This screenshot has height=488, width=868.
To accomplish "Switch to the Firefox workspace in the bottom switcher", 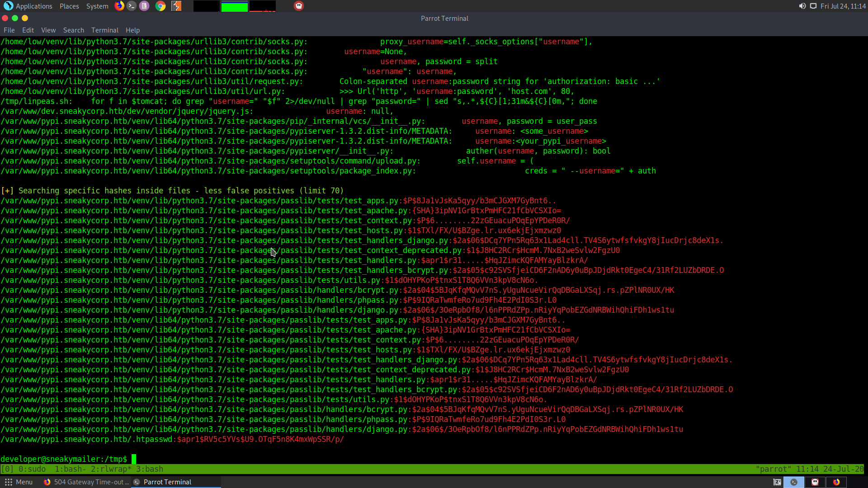I will [x=836, y=482].
